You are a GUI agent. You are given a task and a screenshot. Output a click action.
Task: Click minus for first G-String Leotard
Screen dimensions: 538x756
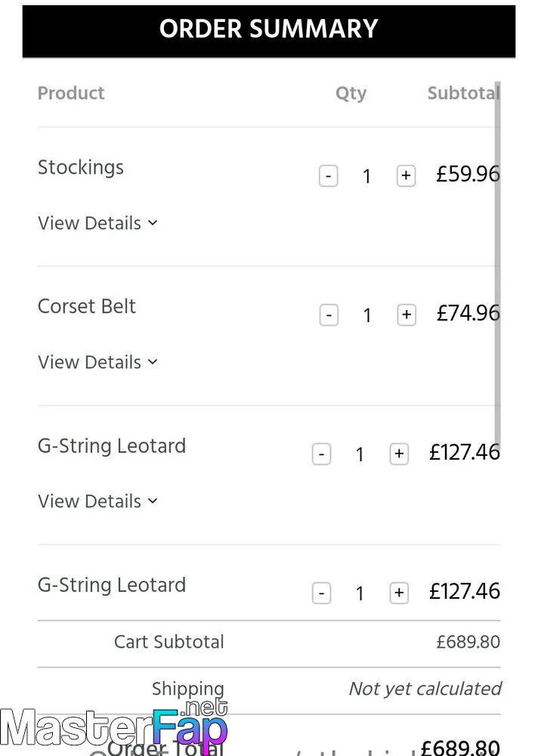pos(322,454)
